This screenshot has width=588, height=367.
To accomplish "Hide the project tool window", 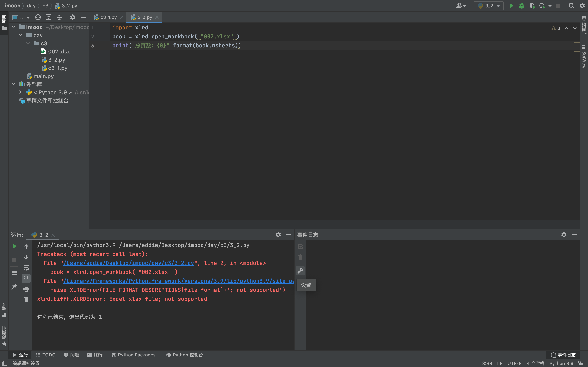I will (x=83, y=17).
